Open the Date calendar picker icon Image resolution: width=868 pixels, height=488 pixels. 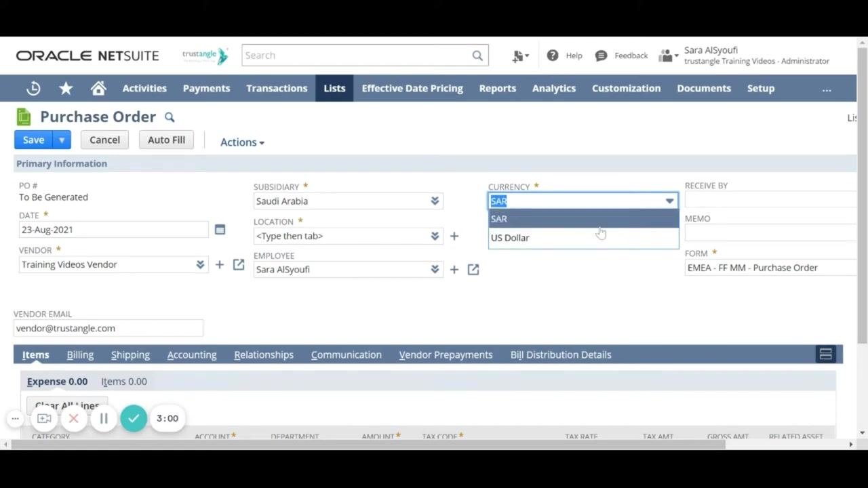click(x=220, y=230)
